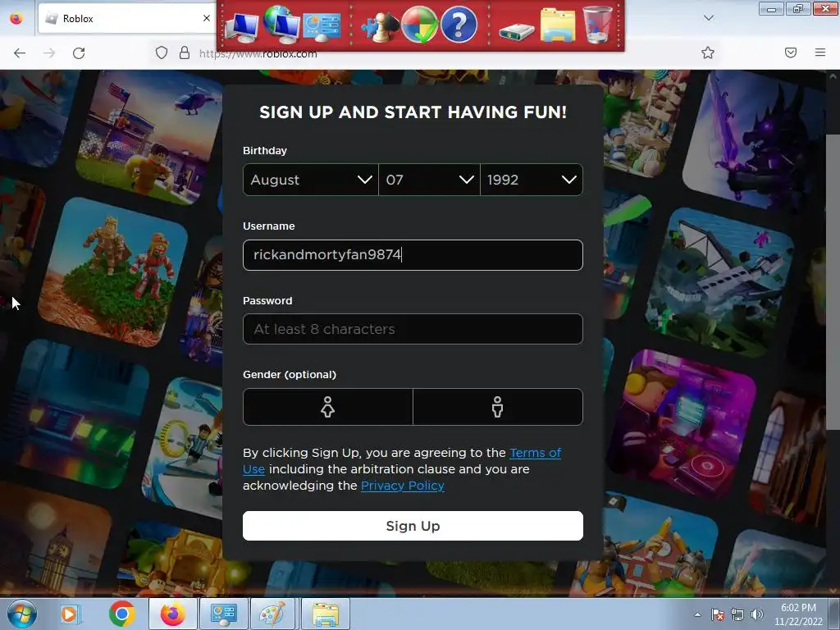Open the folder icon in the red dock
This screenshot has height=630, width=840.
click(557, 25)
